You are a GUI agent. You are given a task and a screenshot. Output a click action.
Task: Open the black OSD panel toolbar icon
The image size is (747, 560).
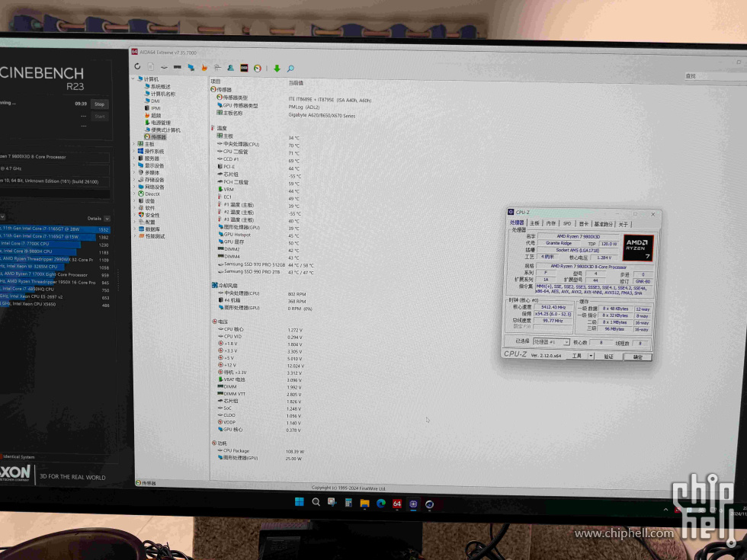(244, 68)
